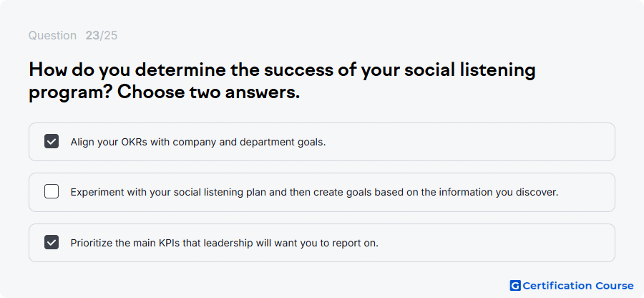Click empty area of second answer card
Viewport: 644px width, 298px height.
tap(587, 193)
